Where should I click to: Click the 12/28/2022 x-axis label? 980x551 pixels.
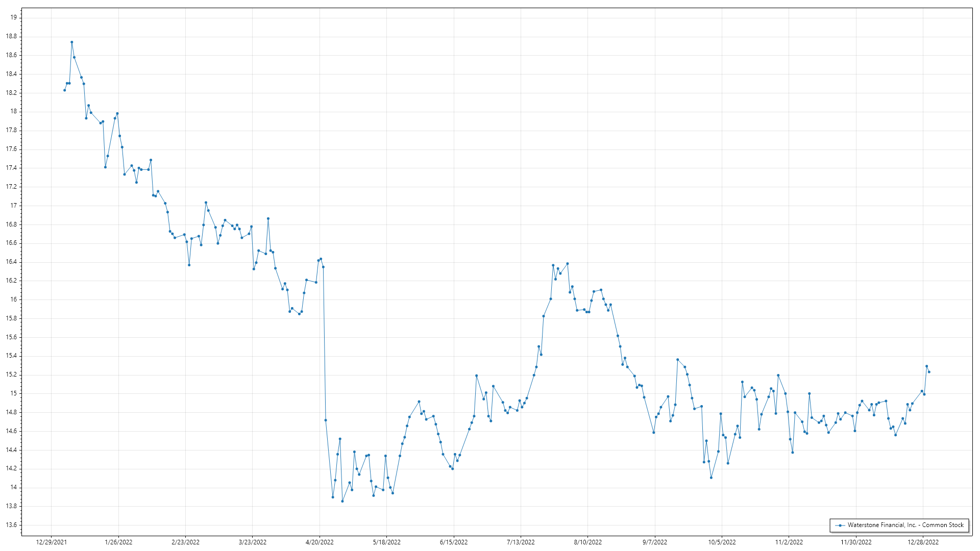[x=923, y=542]
